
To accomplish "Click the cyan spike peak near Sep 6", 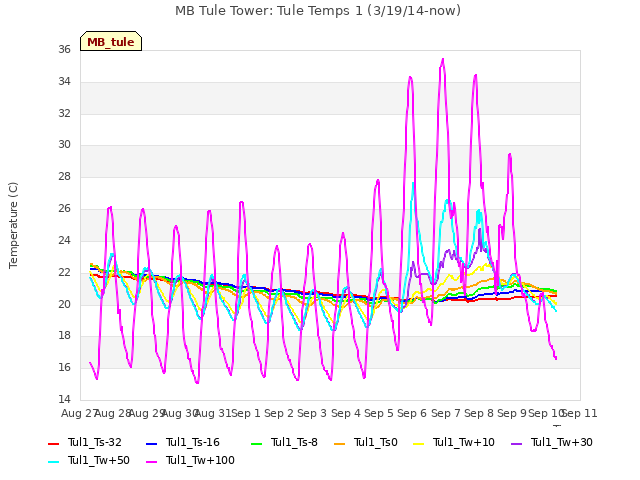I will (413, 183).
